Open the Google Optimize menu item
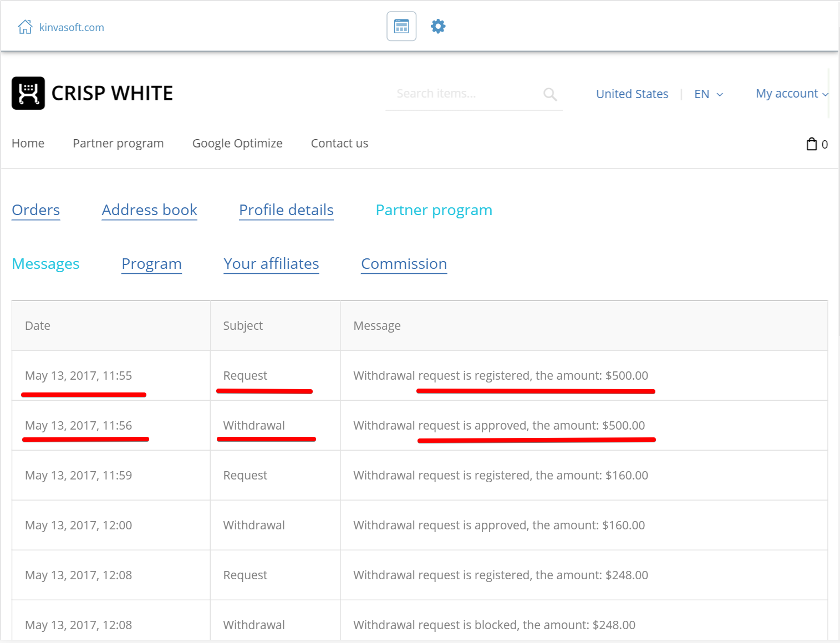The width and height of the screenshot is (840, 643). tap(237, 144)
